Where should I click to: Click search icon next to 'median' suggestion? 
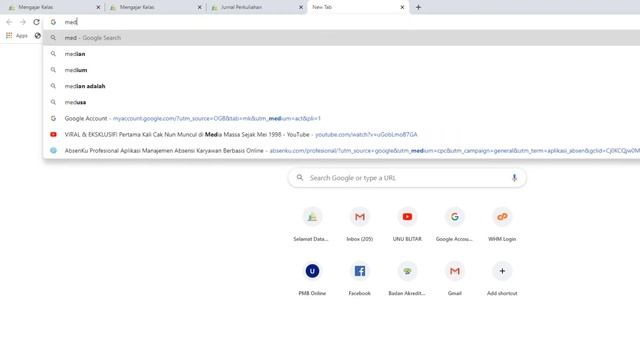[53, 54]
